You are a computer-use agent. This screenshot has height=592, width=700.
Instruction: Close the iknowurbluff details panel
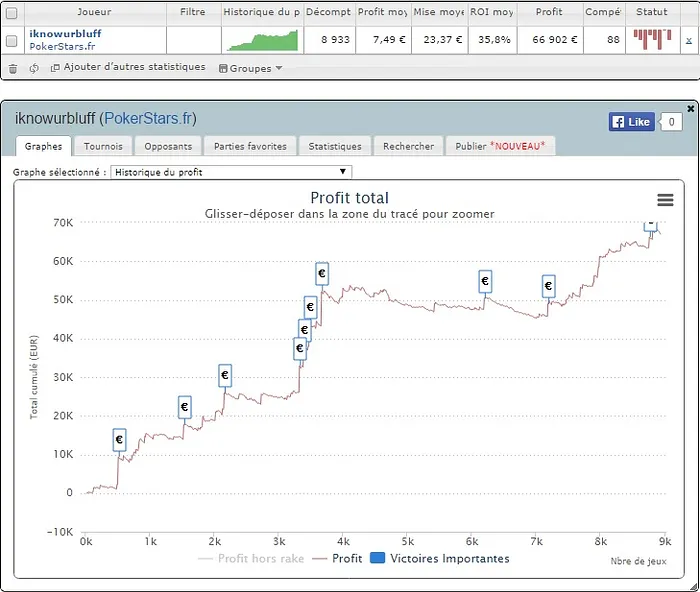tap(691, 108)
